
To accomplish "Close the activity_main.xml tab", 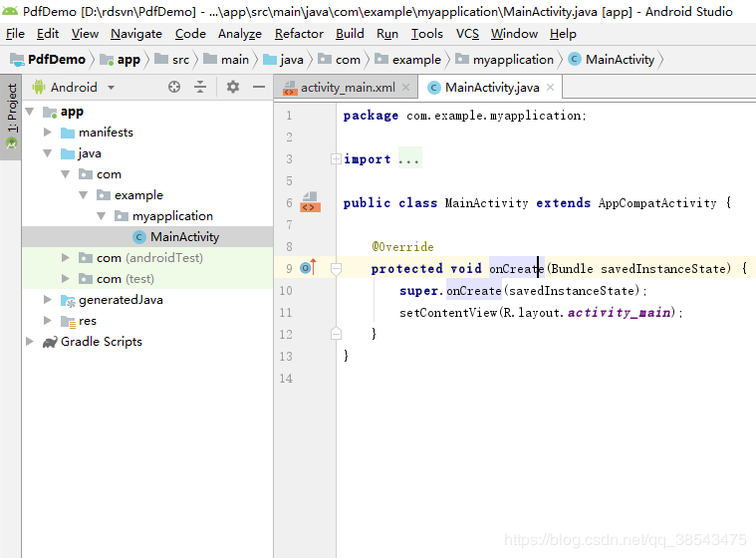I will click(x=406, y=88).
